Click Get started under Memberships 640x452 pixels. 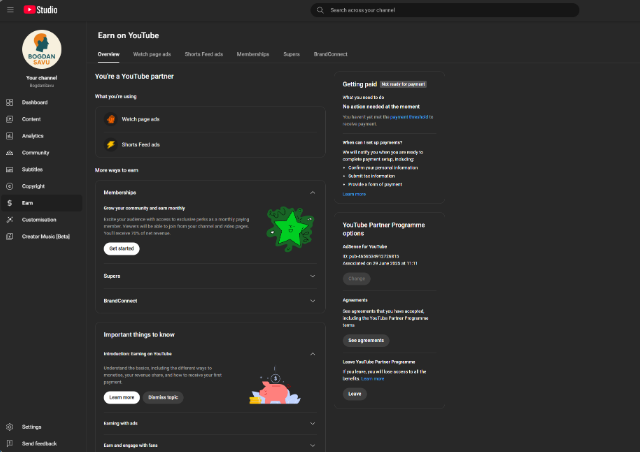[x=122, y=249]
